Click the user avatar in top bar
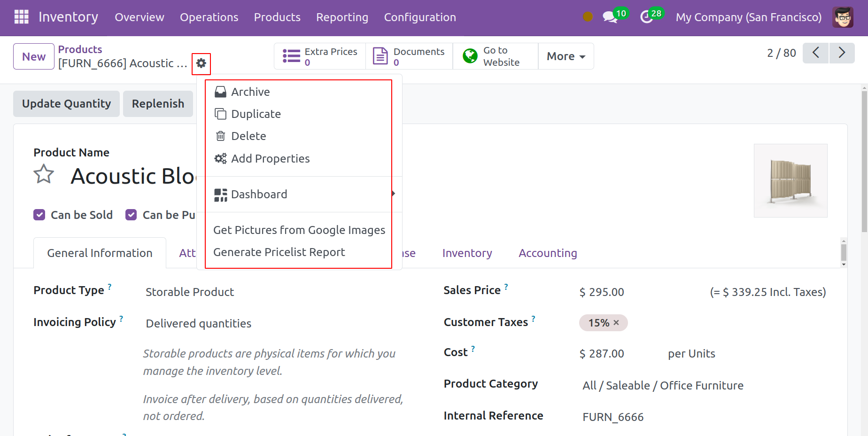The height and width of the screenshot is (436, 868). [x=843, y=17]
